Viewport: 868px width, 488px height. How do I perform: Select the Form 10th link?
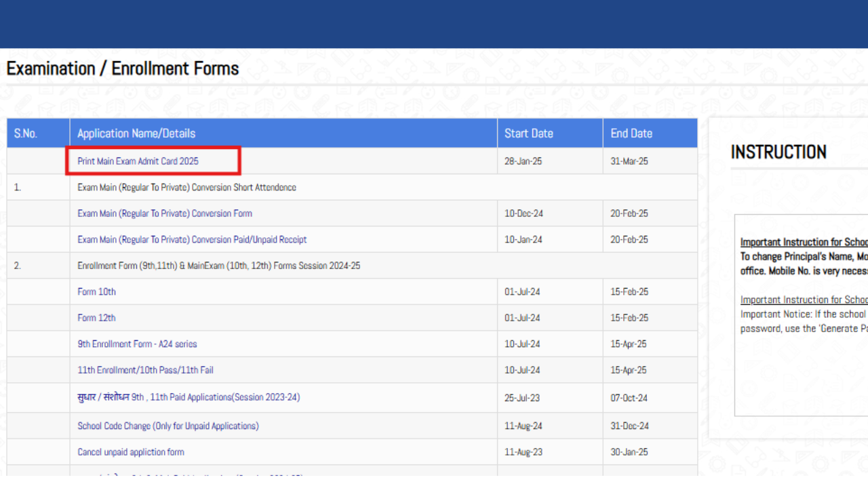pos(96,291)
